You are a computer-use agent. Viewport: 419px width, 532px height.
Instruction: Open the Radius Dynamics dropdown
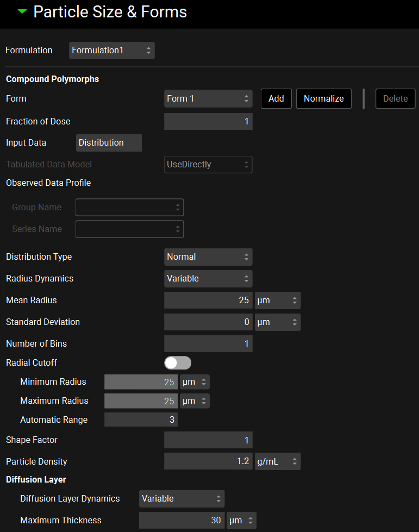pyautogui.click(x=208, y=279)
